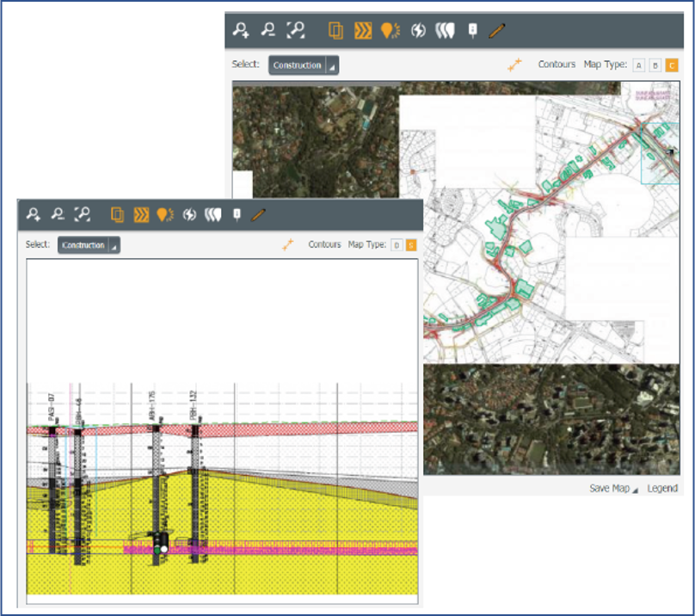Click Contours in the section window
This screenshot has width=695, height=616.
click(x=324, y=244)
